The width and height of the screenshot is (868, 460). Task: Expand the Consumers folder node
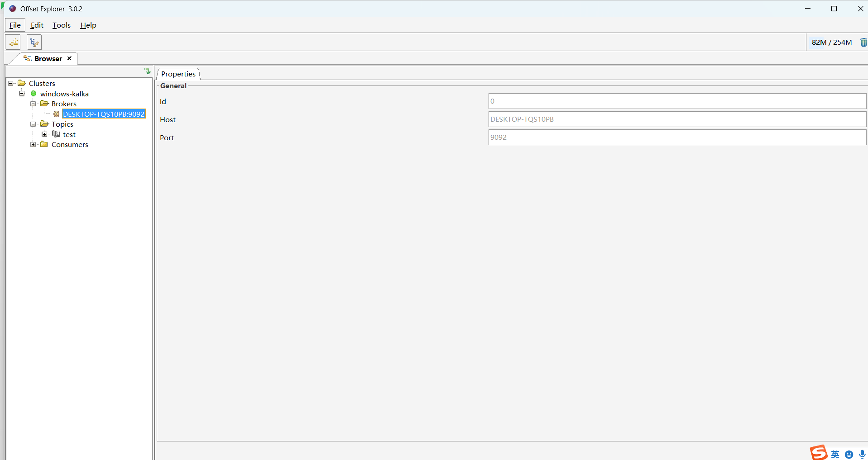(33, 144)
